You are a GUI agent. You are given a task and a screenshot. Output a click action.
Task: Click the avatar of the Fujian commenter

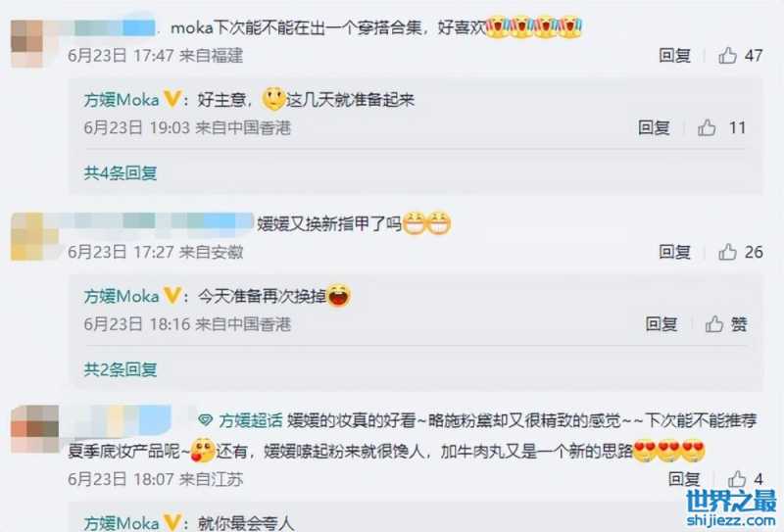[x=27, y=43]
